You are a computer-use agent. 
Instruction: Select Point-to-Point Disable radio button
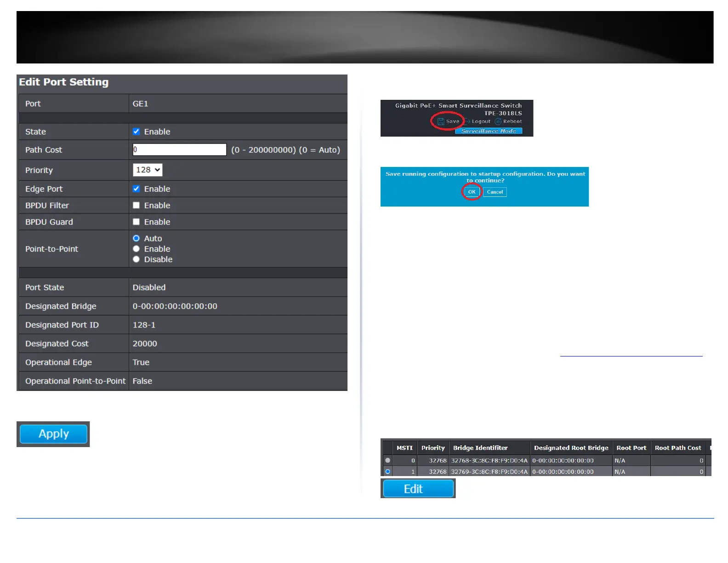coord(136,259)
